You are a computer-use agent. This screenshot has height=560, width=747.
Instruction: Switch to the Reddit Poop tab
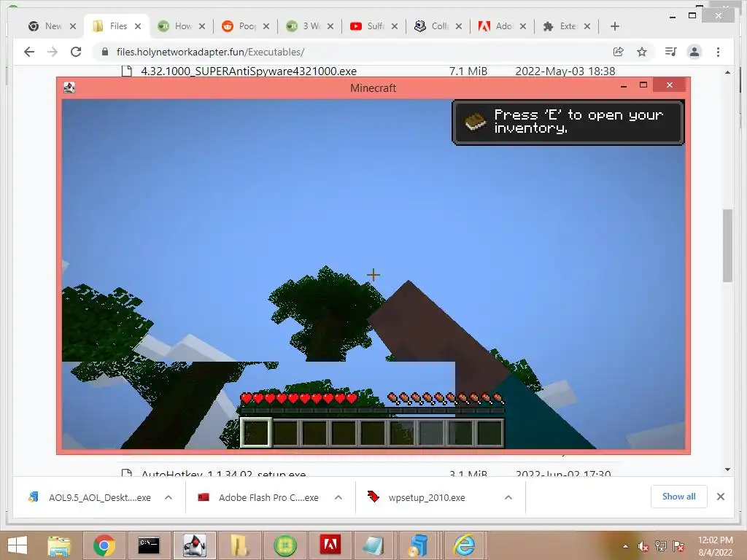(x=246, y=26)
